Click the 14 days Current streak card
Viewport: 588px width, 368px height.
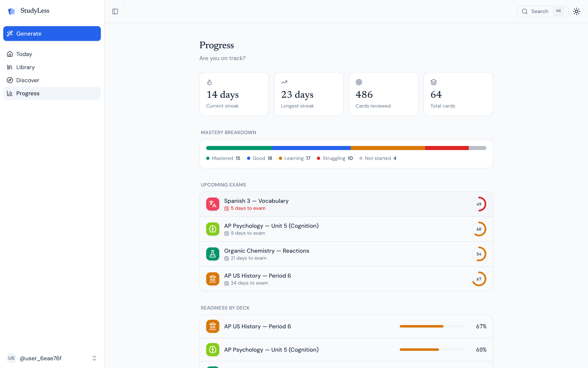click(x=234, y=94)
